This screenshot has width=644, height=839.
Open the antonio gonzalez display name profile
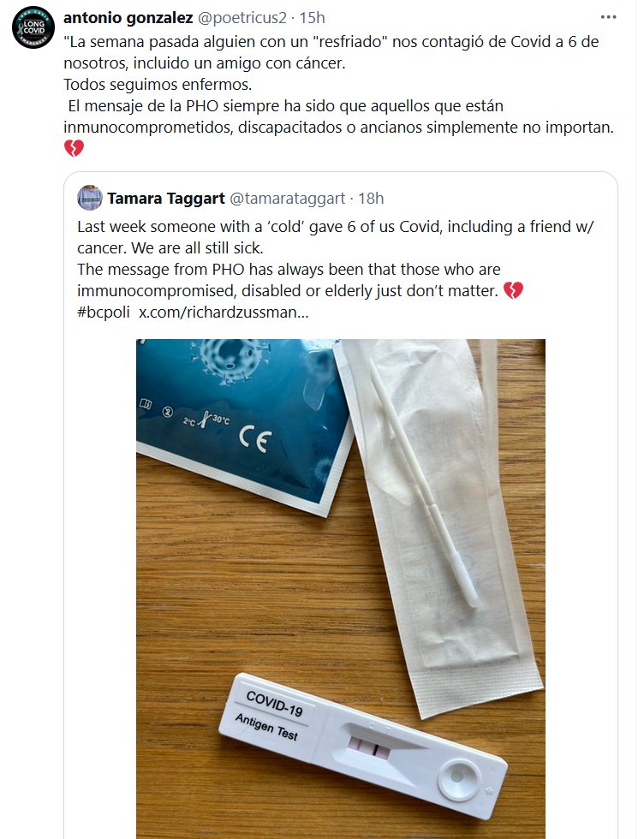[128, 17]
